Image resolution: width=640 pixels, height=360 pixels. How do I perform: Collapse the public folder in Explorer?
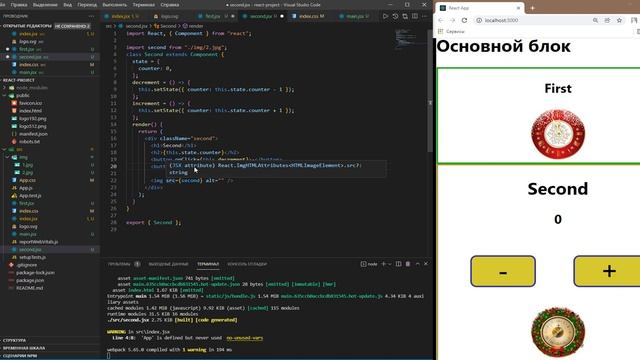tap(5, 96)
